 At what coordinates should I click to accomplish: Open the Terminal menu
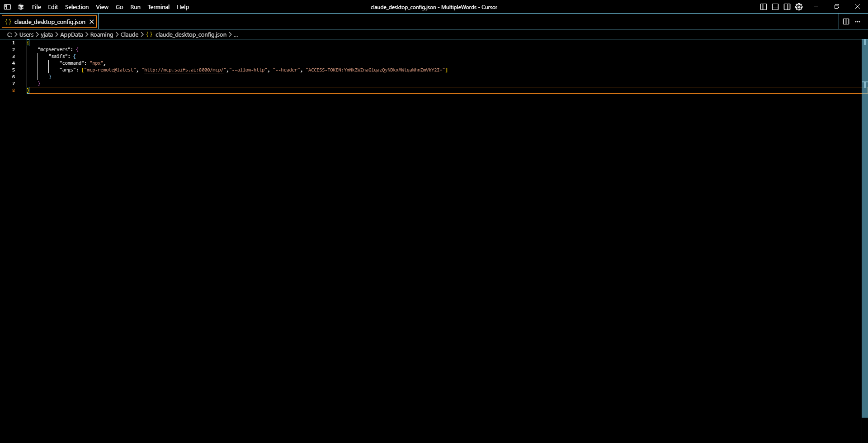pos(159,7)
